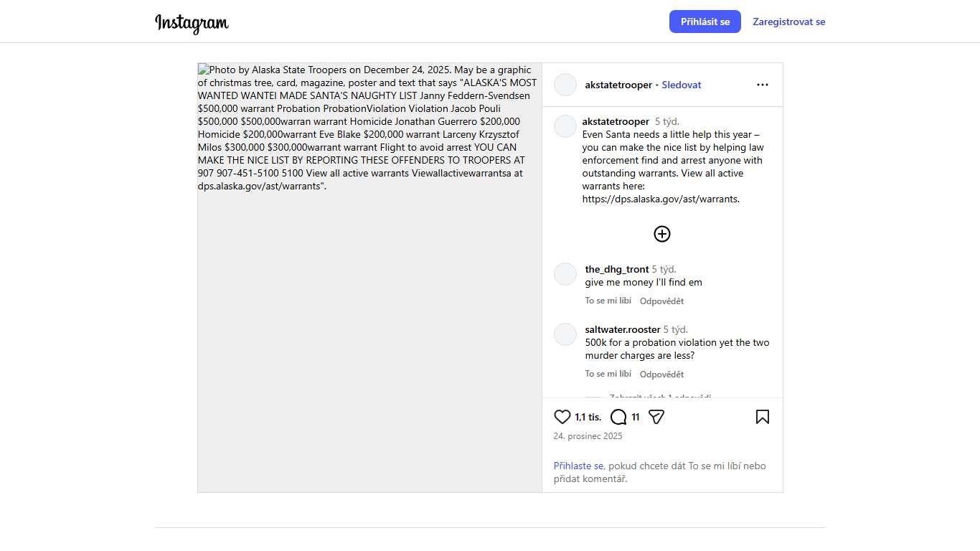Open the post photo placeholder
The height and width of the screenshot is (551, 980).
click(369, 323)
